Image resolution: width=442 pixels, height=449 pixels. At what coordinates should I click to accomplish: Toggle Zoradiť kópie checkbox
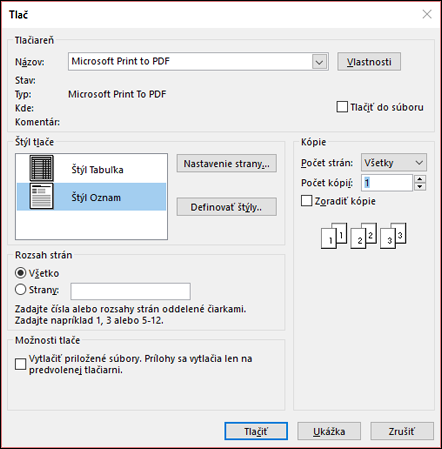[x=306, y=201]
